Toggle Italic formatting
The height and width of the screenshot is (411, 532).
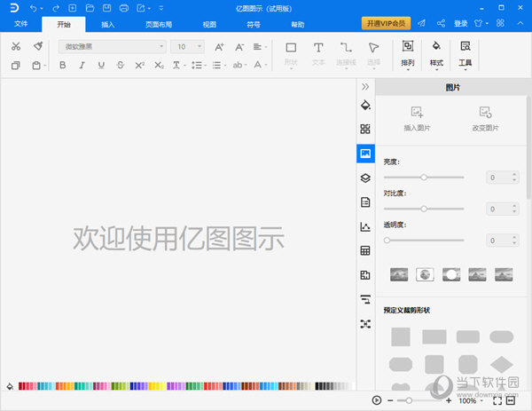(82, 65)
